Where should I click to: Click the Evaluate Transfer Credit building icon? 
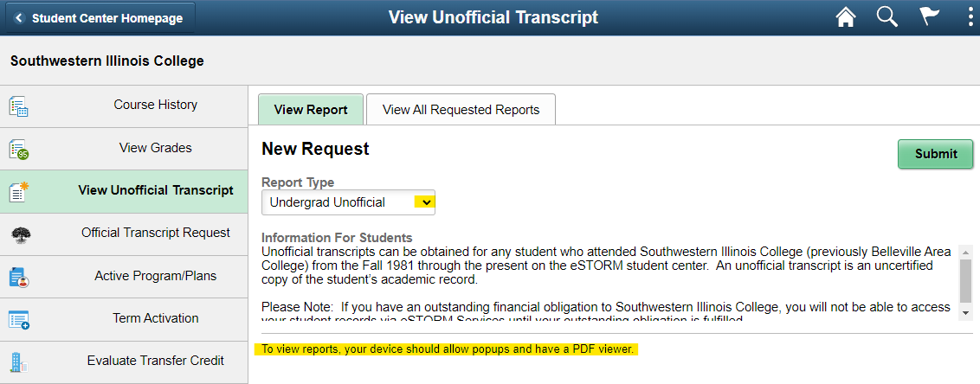pos(18,362)
